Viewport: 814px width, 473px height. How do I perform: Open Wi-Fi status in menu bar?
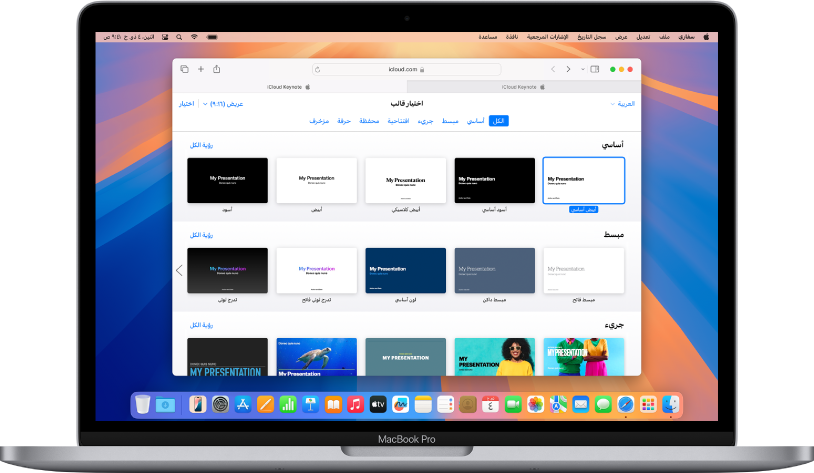coord(194,37)
